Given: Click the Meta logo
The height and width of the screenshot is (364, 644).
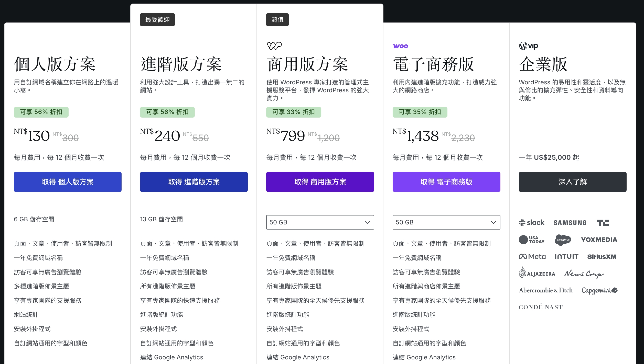Looking at the screenshot, I should [x=532, y=257].
